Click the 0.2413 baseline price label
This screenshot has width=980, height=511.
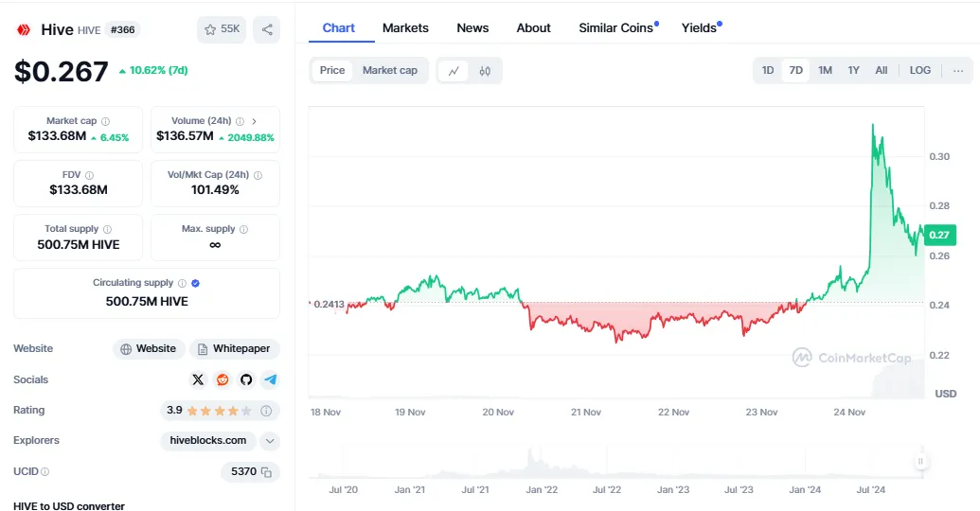click(329, 304)
